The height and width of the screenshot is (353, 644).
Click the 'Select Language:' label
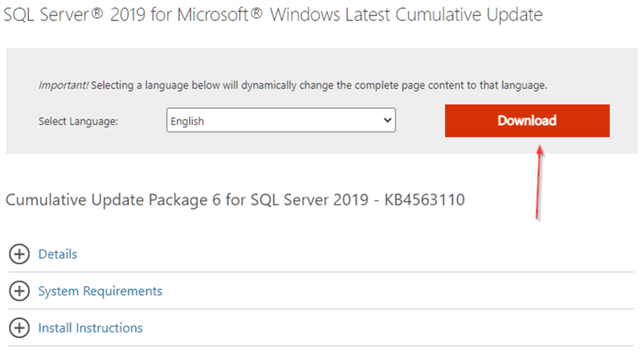[78, 120]
